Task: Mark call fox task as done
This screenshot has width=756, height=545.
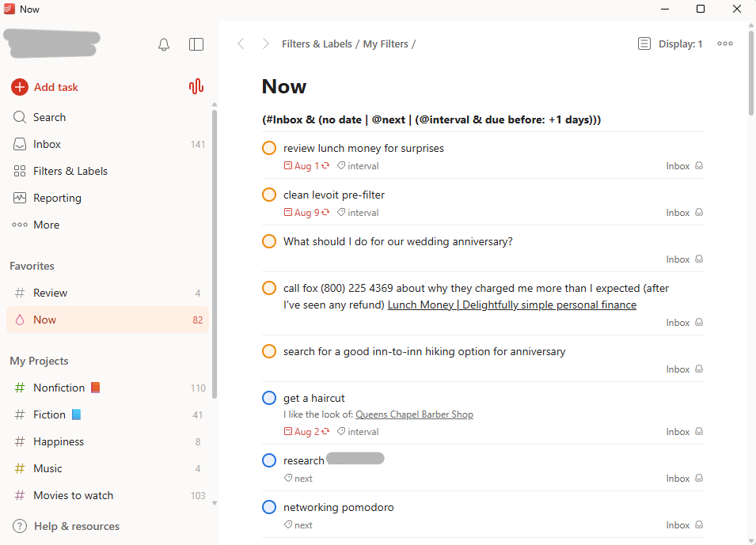Action: pyautogui.click(x=269, y=288)
